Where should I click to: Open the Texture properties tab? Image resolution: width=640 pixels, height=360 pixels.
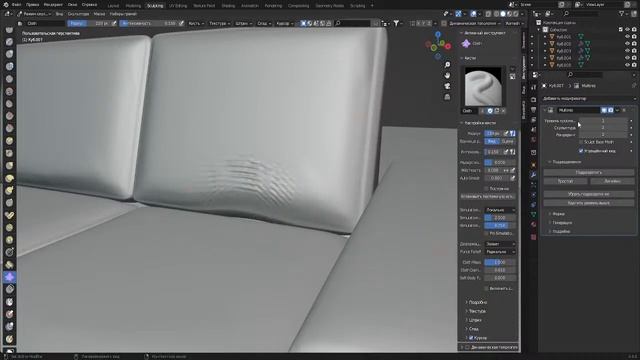(533, 237)
